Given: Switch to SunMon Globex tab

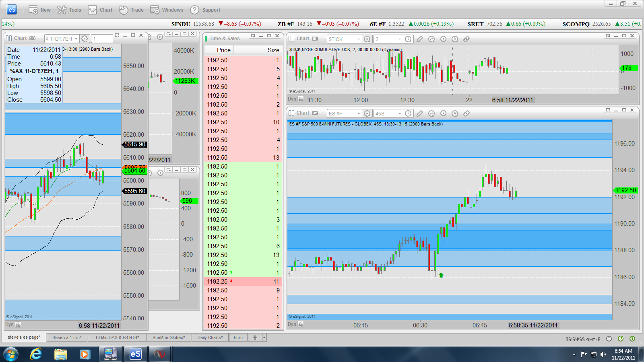Looking at the screenshot, I should click(169, 337).
